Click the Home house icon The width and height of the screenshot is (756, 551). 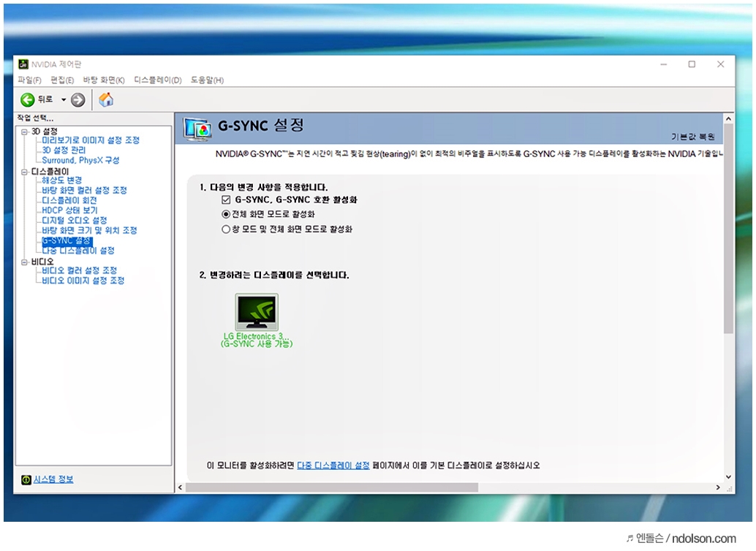[x=106, y=99]
